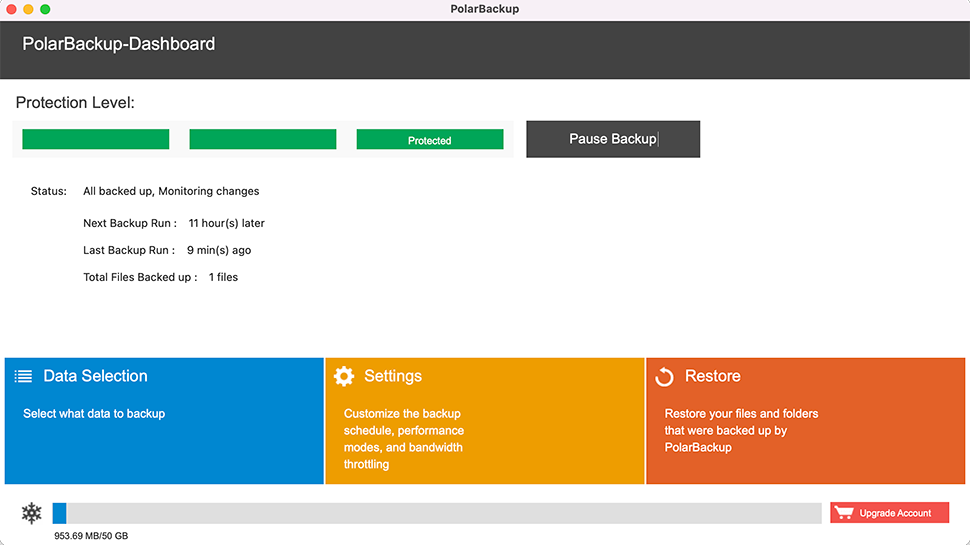Click 'Select what data to backup' description
This screenshot has width=970, height=545.
click(x=94, y=414)
